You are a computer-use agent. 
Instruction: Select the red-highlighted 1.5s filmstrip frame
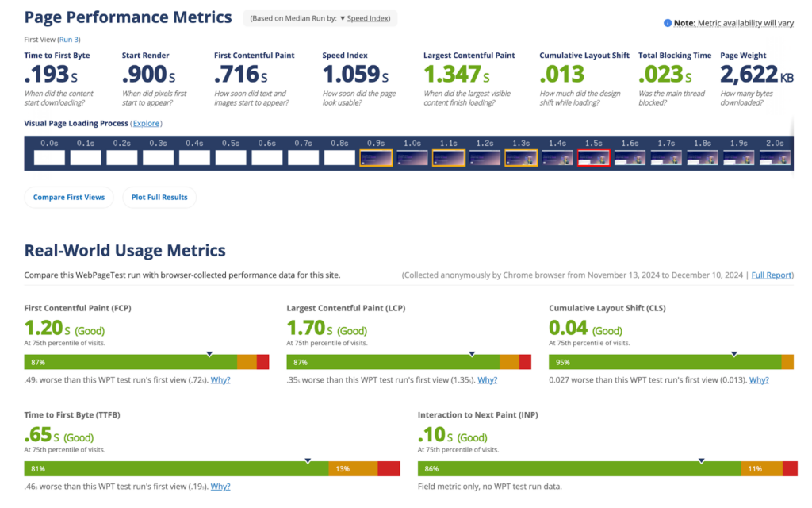click(593, 157)
